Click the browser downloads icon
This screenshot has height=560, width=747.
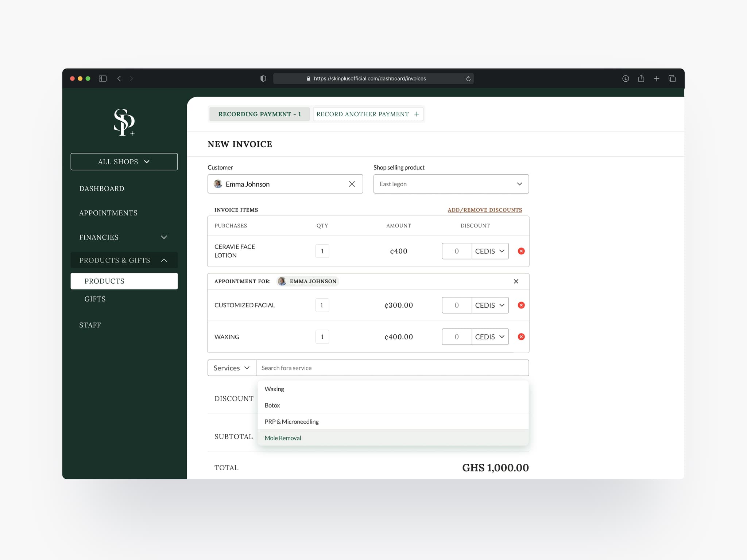point(626,78)
